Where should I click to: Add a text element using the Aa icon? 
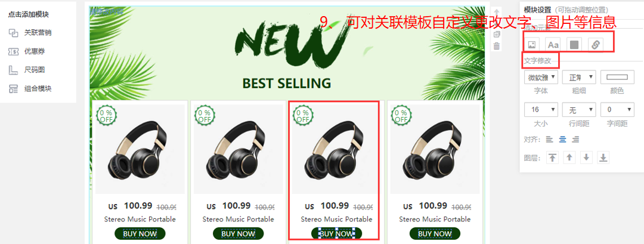tap(553, 45)
